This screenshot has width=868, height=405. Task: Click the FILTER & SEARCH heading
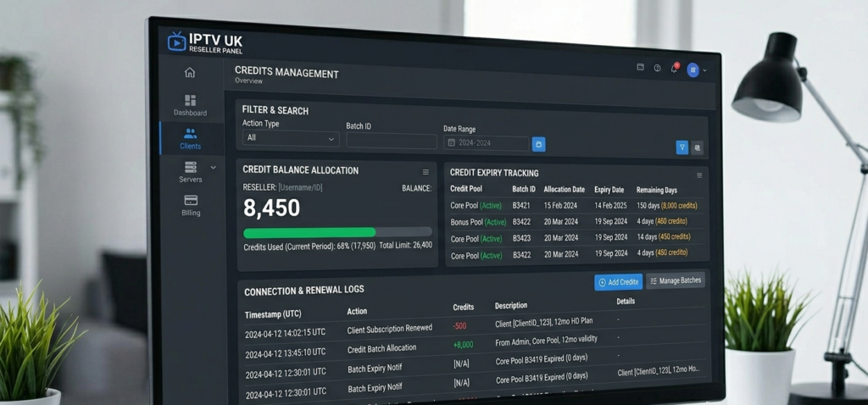pyautogui.click(x=275, y=111)
